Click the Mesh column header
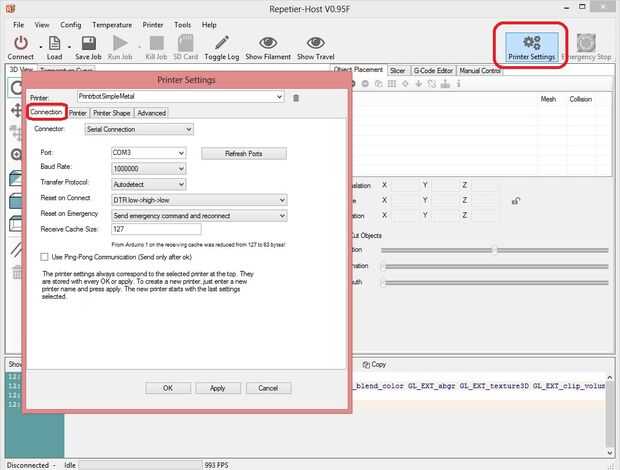Screen dimensions: 620x470 click(x=548, y=99)
